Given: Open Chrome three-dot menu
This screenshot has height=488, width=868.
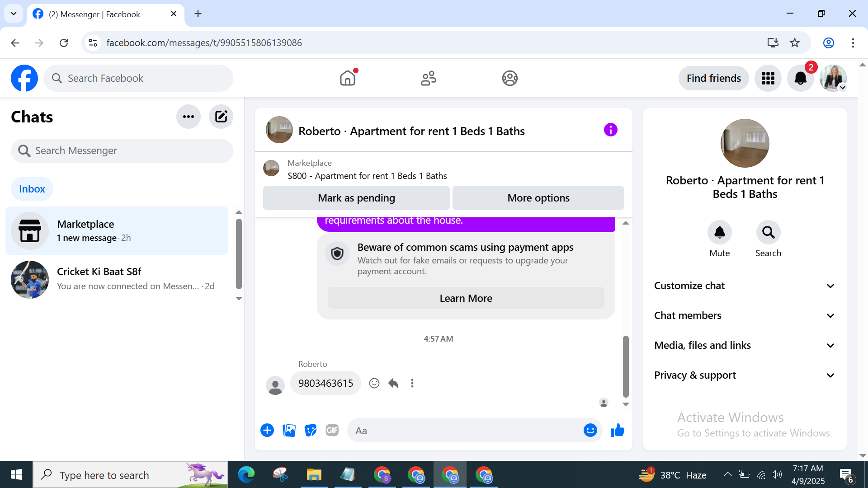Looking at the screenshot, I should (x=853, y=42).
